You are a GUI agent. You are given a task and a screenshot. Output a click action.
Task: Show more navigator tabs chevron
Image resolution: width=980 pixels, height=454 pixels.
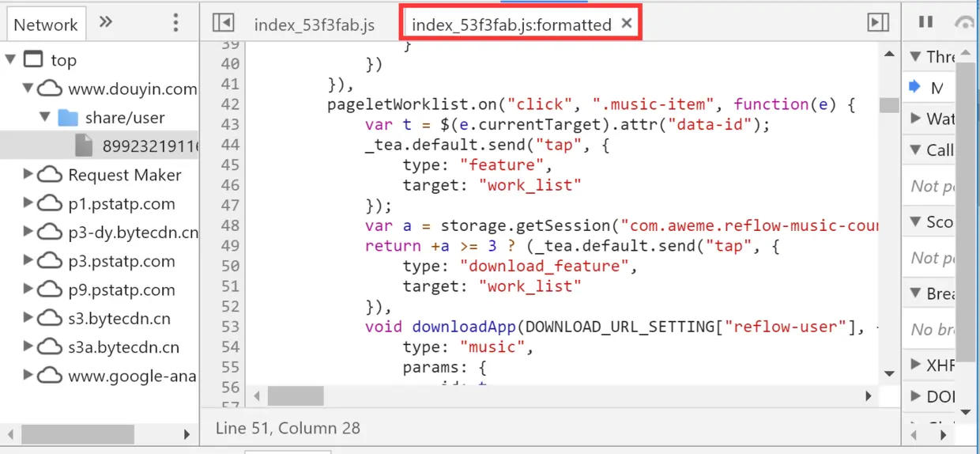click(x=105, y=22)
